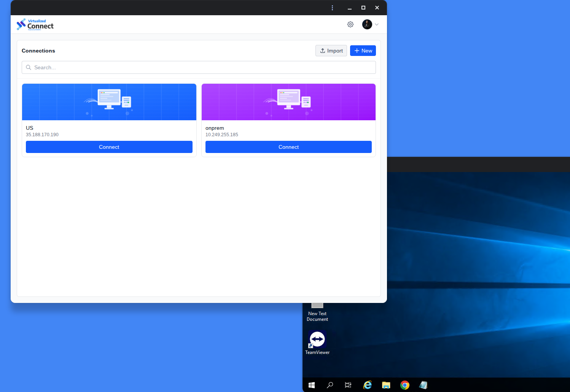The image size is (570, 392).
Task: Select the onprem connection thumbnail image
Action: [288, 102]
